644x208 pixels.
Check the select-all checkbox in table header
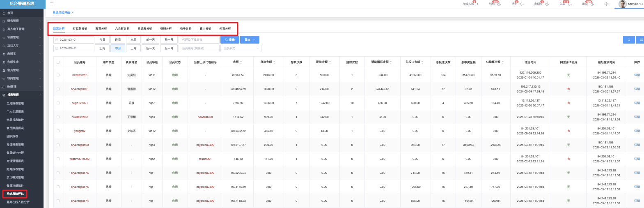coord(58,62)
